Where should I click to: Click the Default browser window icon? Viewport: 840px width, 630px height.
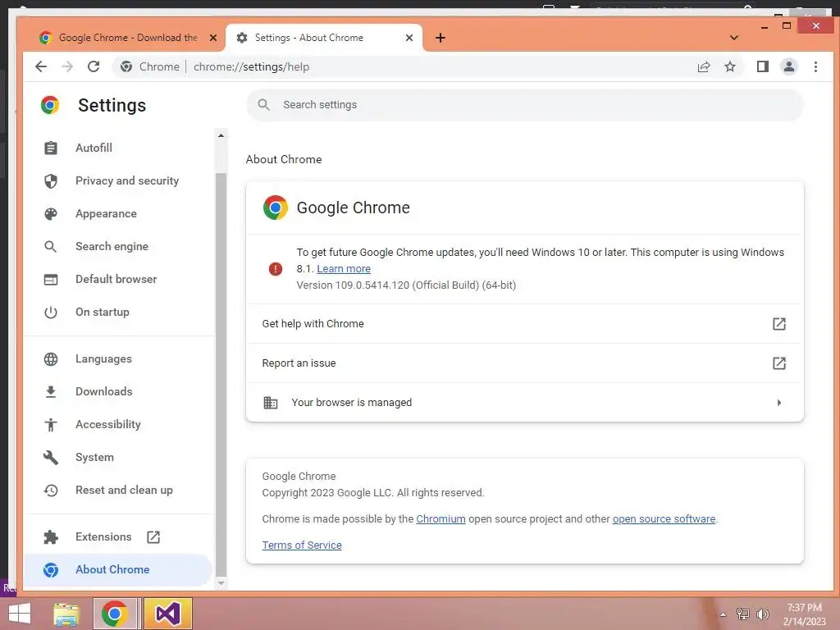pos(51,279)
